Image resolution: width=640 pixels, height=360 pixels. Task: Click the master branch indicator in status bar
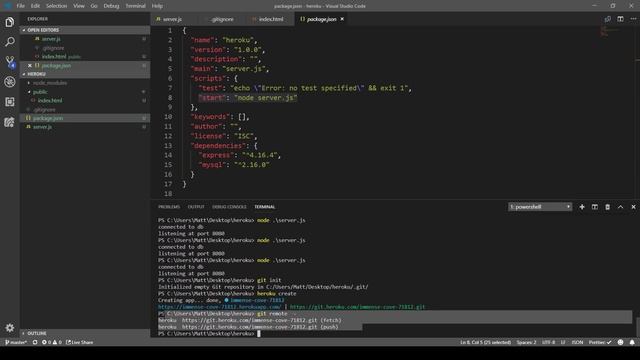16,342
